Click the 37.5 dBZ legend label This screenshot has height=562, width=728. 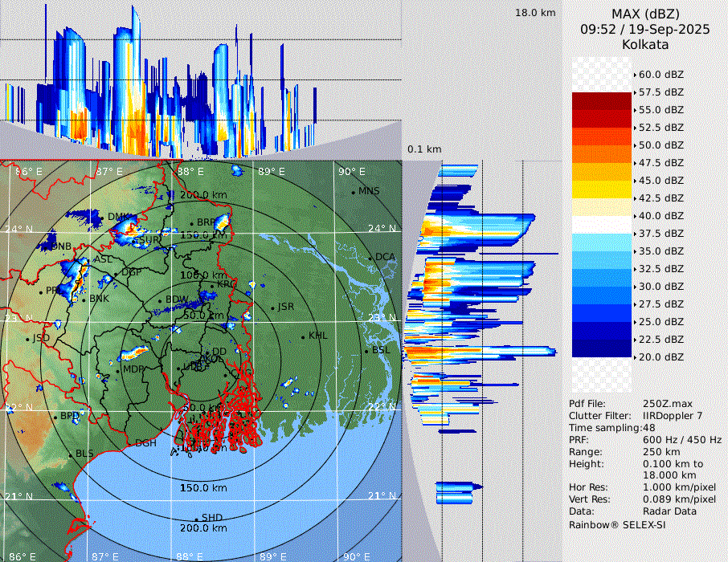(x=661, y=233)
